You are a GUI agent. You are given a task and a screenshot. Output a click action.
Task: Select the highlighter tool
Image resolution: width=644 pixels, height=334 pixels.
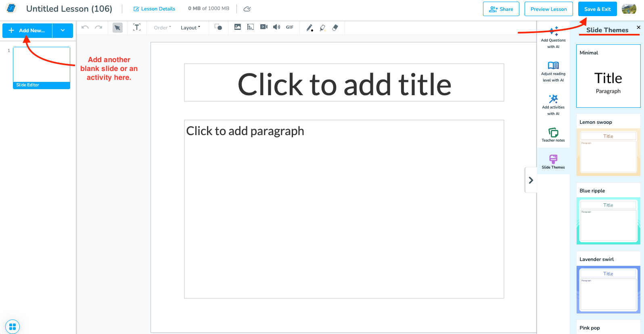(322, 27)
